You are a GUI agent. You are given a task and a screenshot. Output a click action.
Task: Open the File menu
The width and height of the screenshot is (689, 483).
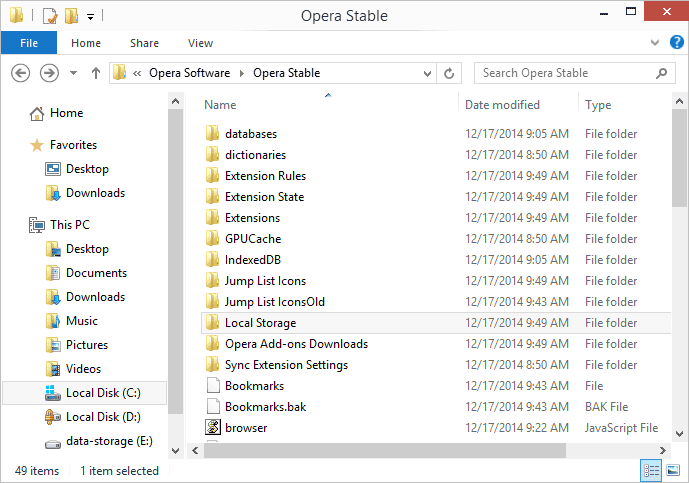[x=29, y=43]
